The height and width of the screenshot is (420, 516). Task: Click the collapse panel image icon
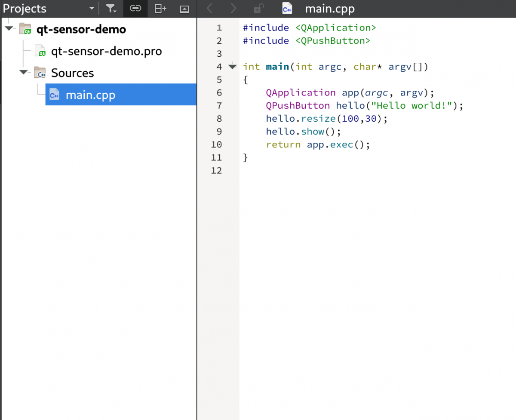pos(184,9)
